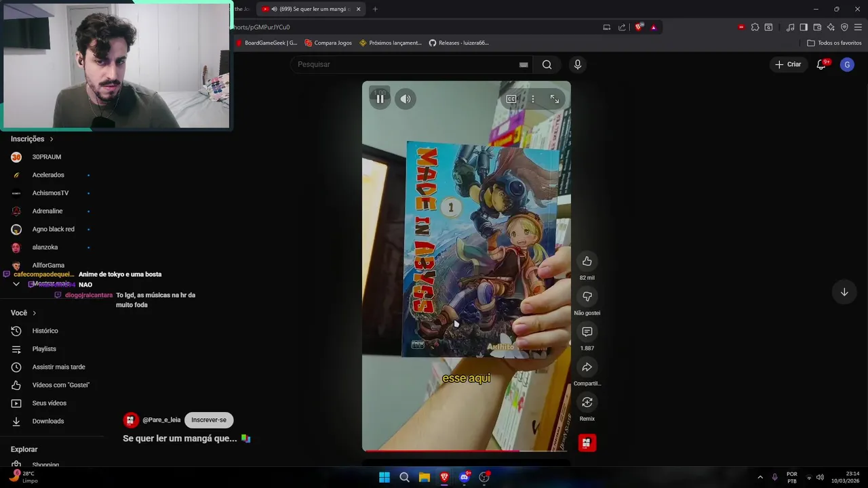Click the Brave Shields lion icon

[x=639, y=27]
